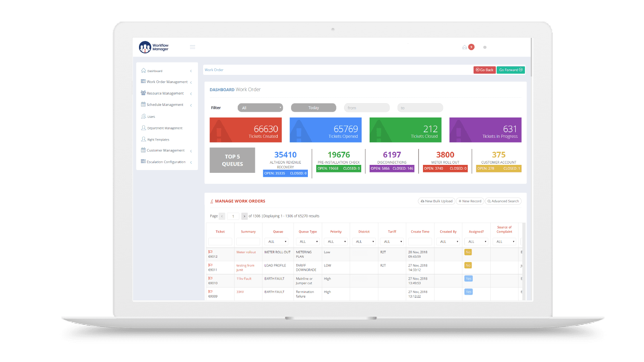Click the Dashboard home icon in sidebar

coord(143,70)
